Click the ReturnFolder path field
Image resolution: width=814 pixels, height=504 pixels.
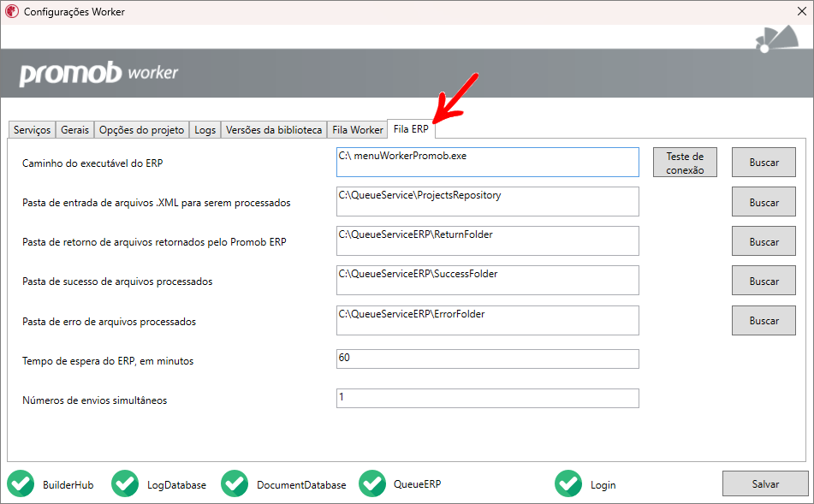488,241
